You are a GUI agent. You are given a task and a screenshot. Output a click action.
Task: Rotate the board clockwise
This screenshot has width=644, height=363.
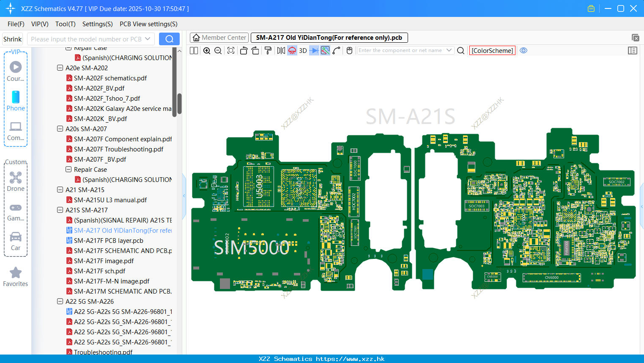coord(255,50)
